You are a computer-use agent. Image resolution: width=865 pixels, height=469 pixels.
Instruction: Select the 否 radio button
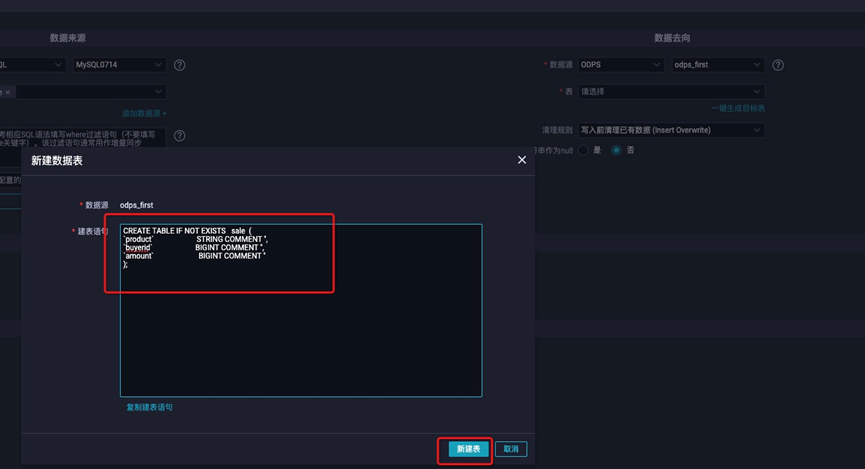pos(616,150)
